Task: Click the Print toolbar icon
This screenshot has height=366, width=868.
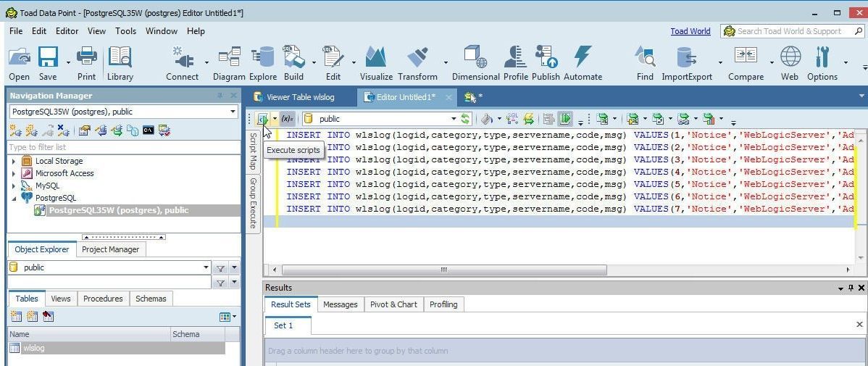Action: click(x=86, y=64)
